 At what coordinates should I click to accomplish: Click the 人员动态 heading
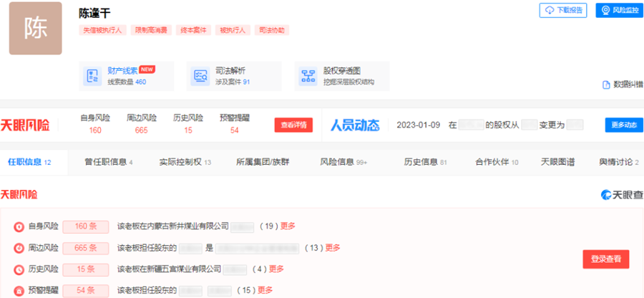pyautogui.click(x=355, y=125)
